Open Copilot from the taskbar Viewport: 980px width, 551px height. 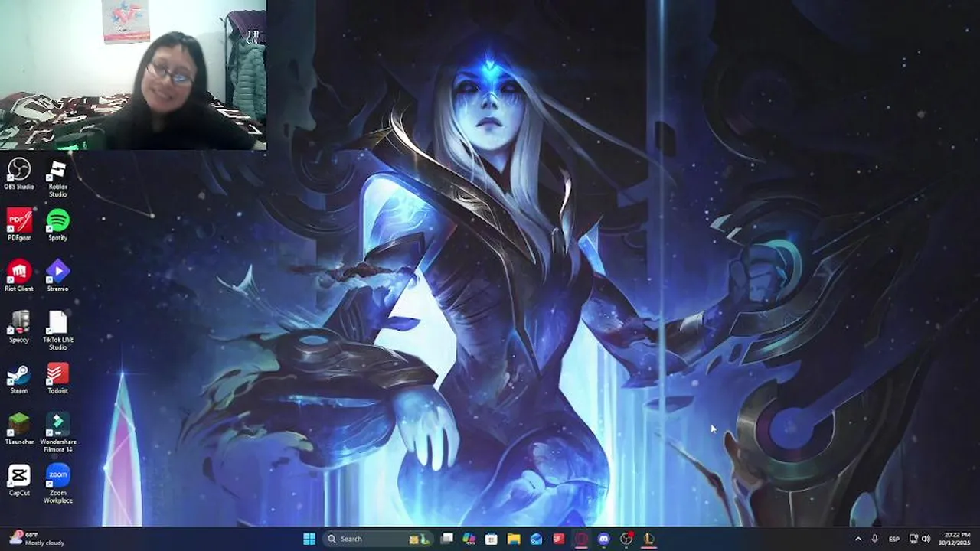[x=469, y=539]
